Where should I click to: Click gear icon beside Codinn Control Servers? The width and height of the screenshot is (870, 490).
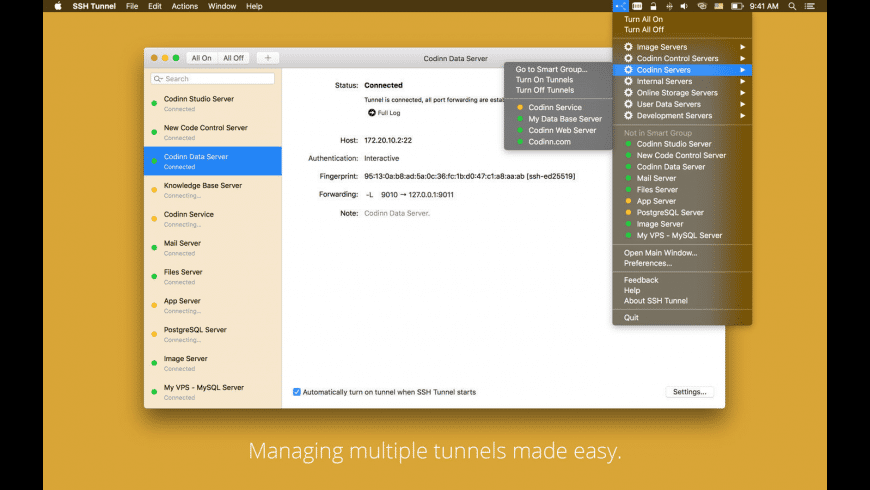(628, 58)
